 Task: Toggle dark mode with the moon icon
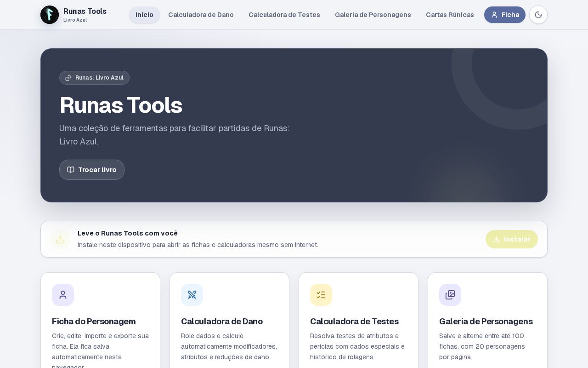click(x=538, y=15)
